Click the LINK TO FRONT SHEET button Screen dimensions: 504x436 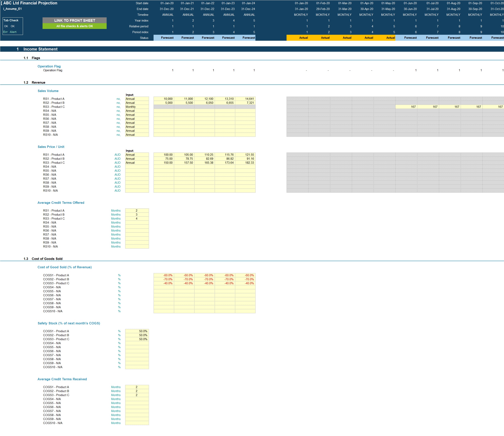point(74,20)
